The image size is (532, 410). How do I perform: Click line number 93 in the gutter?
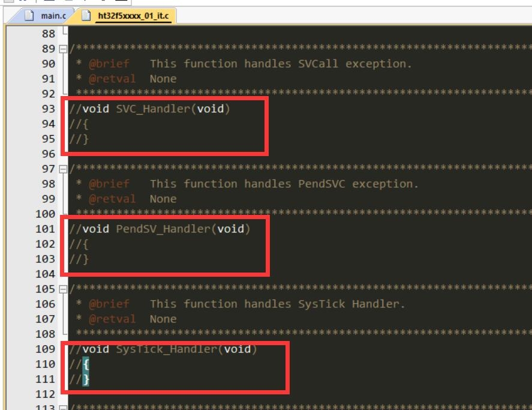point(48,109)
